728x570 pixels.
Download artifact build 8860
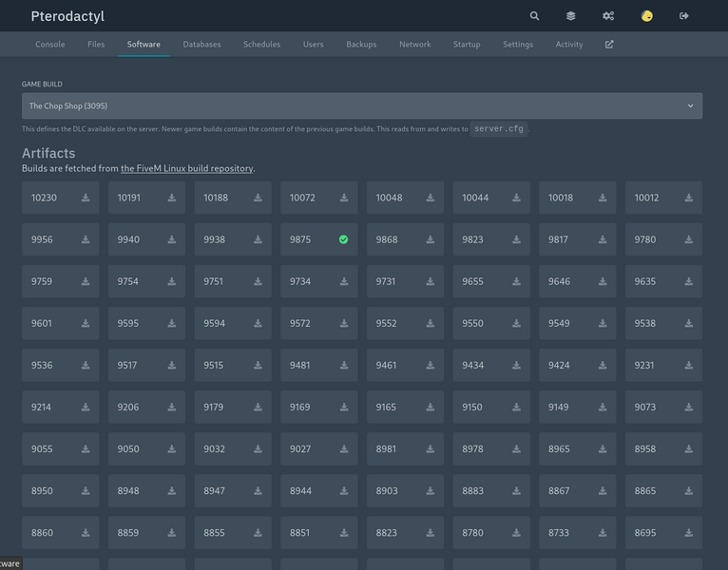(x=86, y=533)
